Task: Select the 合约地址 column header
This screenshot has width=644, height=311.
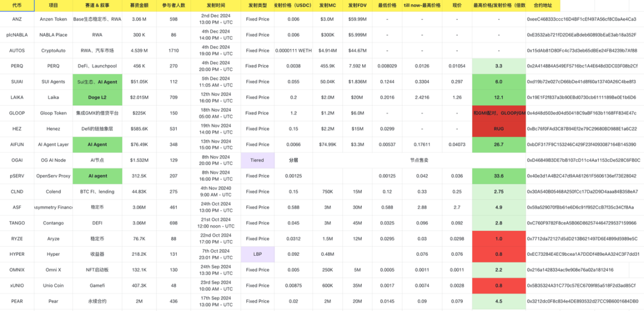Action: tap(542, 5)
